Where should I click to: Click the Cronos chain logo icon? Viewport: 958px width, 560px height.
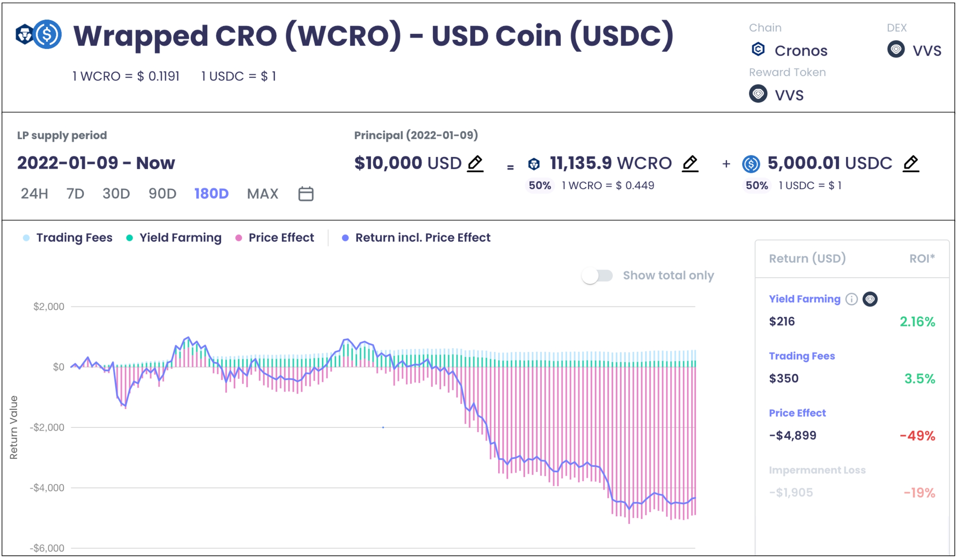[758, 49]
